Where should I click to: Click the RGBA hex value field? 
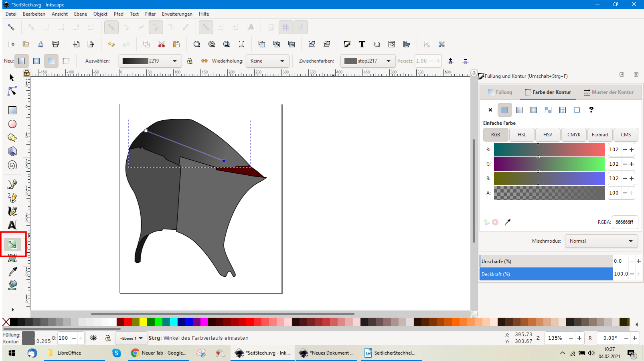pyautogui.click(x=624, y=222)
